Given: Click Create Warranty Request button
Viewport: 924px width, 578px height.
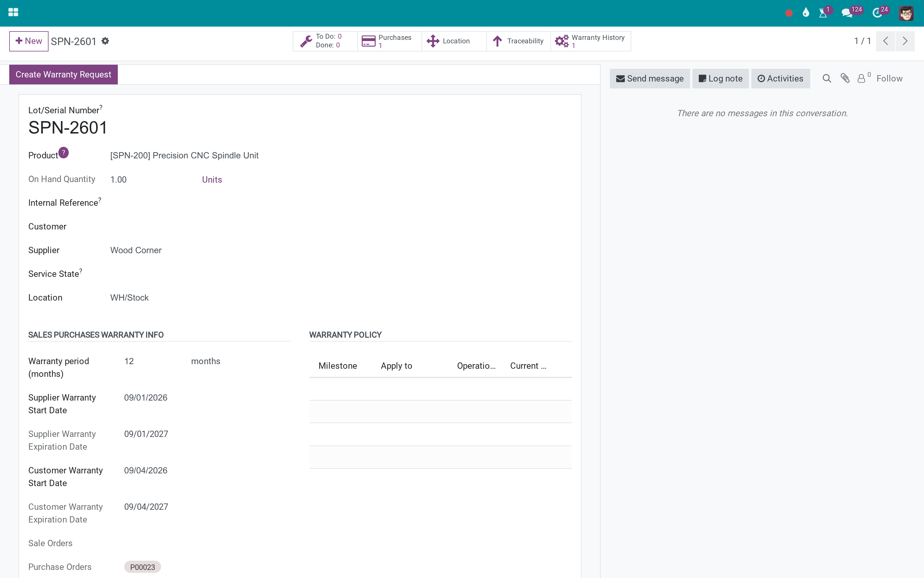Looking at the screenshot, I should click(64, 75).
